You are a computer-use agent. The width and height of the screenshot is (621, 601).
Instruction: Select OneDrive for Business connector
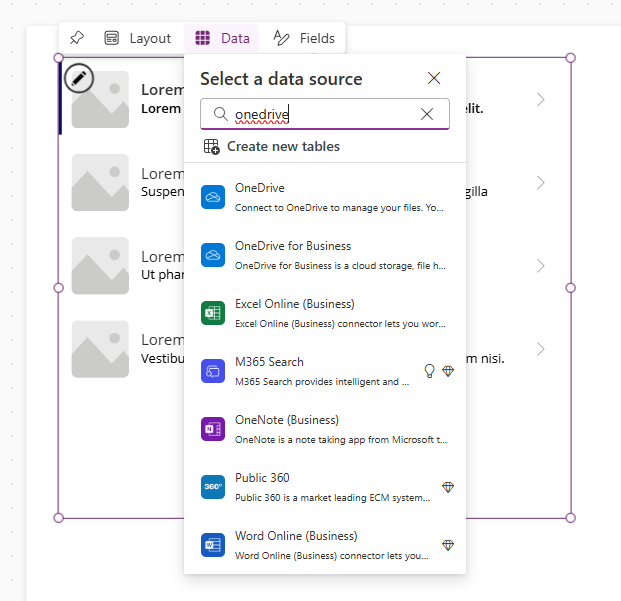tap(325, 255)
